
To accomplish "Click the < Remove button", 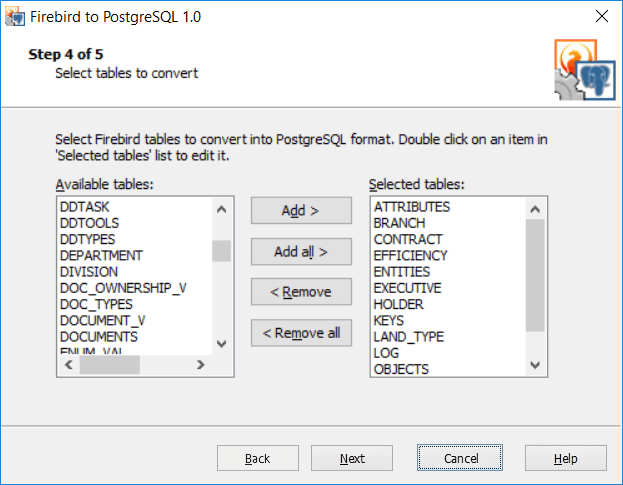I will (301, 292).
